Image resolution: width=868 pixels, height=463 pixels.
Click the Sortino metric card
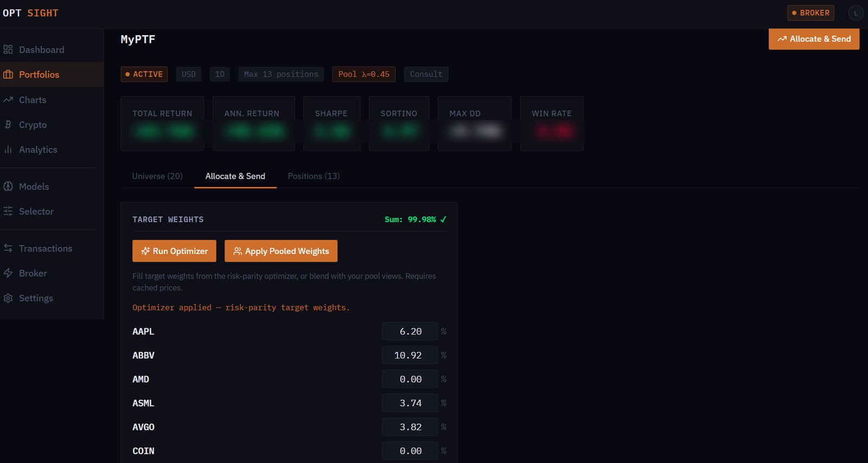(x=399, y=123)
